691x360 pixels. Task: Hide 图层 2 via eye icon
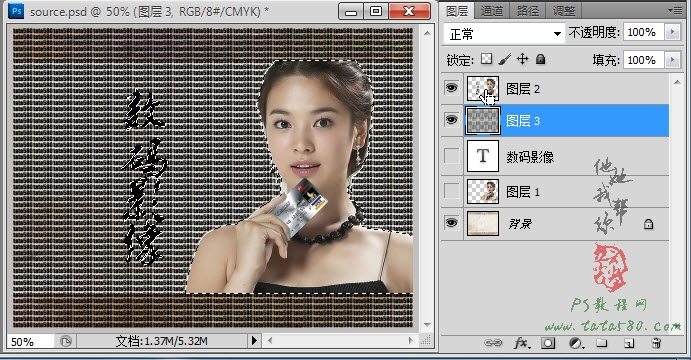(x=451, y=88)
